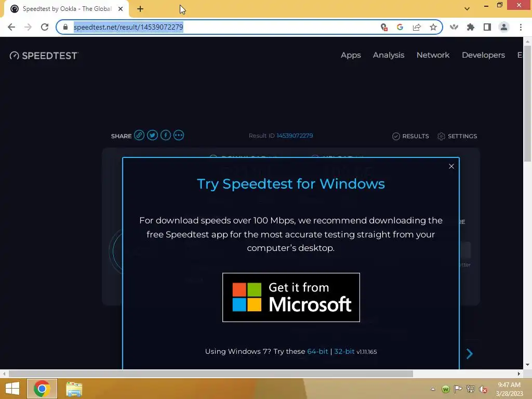Open the taskbar clock and date

(509, 389)
